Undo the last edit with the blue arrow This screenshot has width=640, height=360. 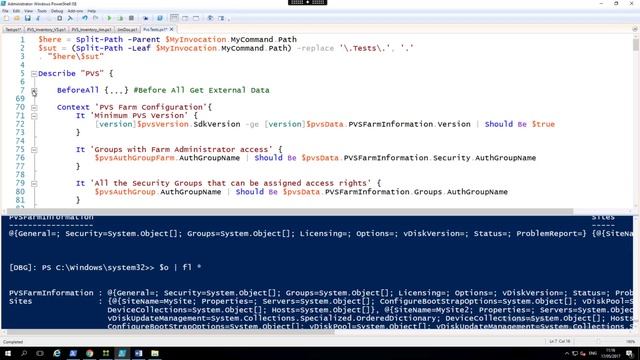click(x=85, y=18)
